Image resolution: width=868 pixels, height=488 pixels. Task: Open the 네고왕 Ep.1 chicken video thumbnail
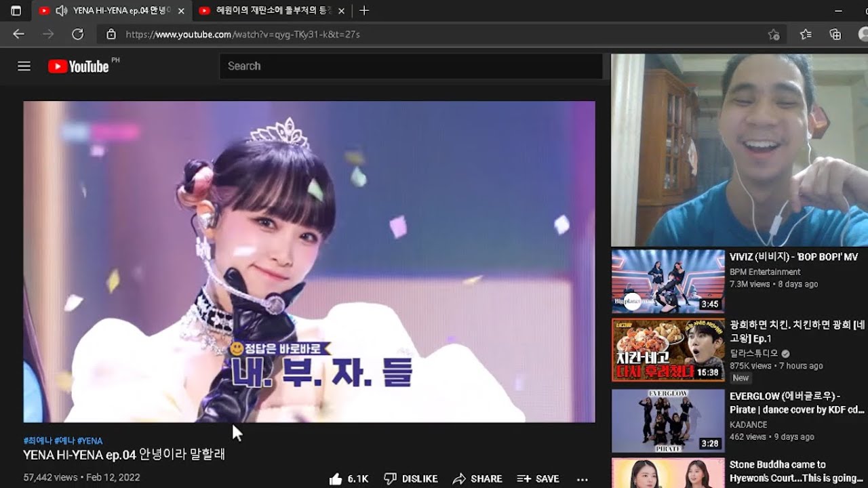tap(668, 350)
